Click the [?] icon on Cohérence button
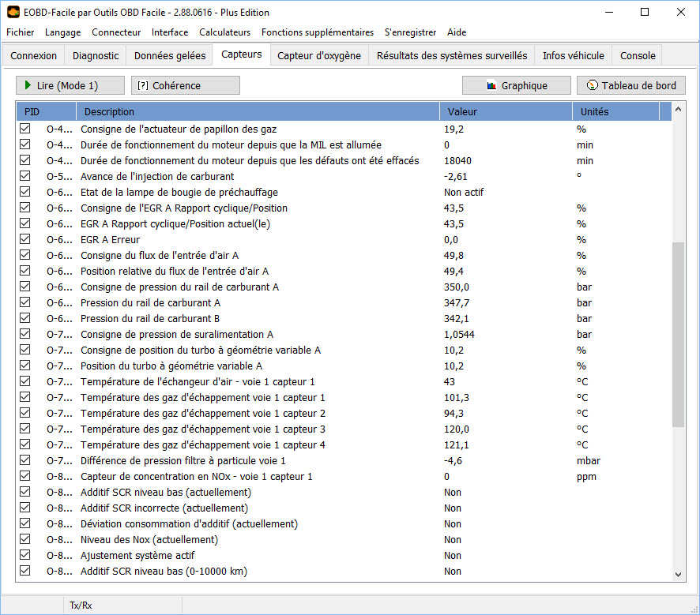Screen dimensions: 700x615 (x=143, y=85)
